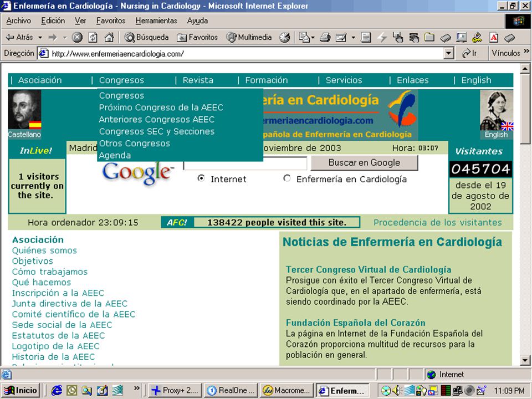Open the Quiénes somos link
Image resolution: width=532 pixels, height=399 pixels.
click(44, 250)
